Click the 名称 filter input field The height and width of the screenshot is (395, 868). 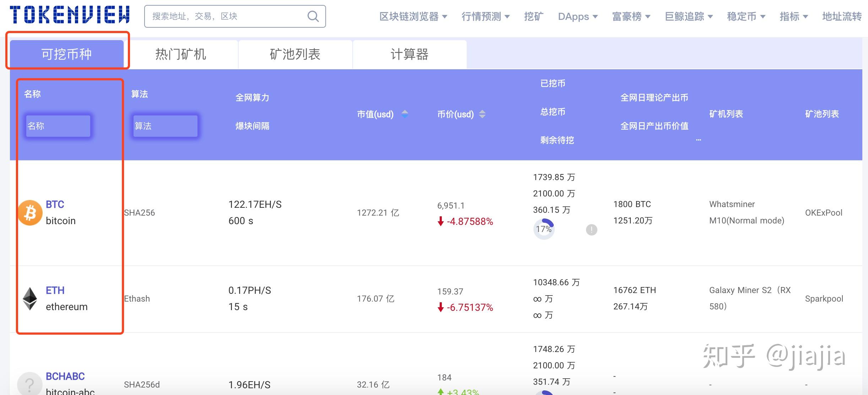(x=58, y=126)
